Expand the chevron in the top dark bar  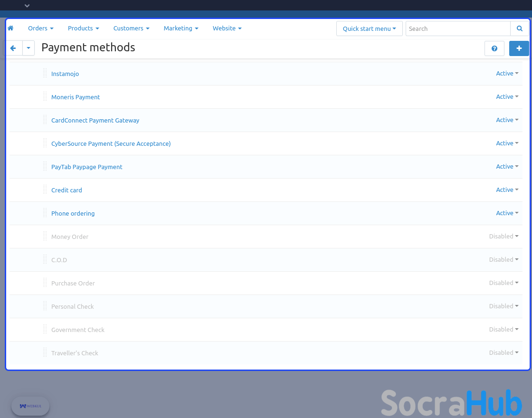coord(27,6)
